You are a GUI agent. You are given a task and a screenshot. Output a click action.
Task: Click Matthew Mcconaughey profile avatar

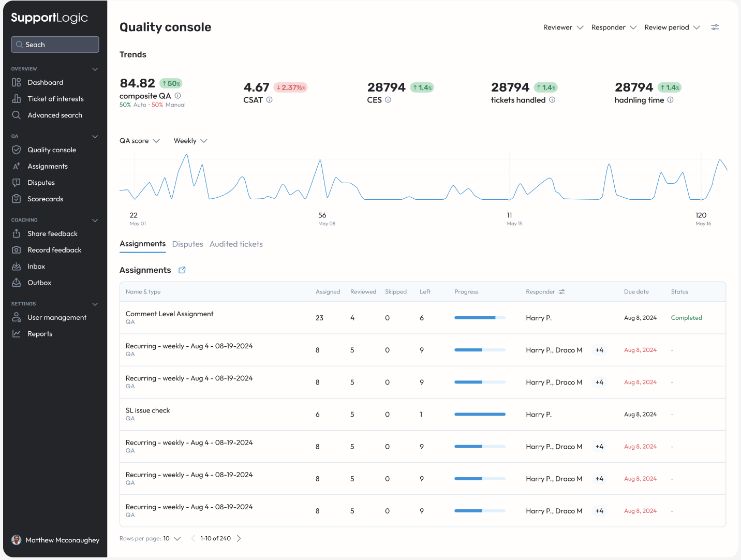pyautogui.click(x=17, y=540)
